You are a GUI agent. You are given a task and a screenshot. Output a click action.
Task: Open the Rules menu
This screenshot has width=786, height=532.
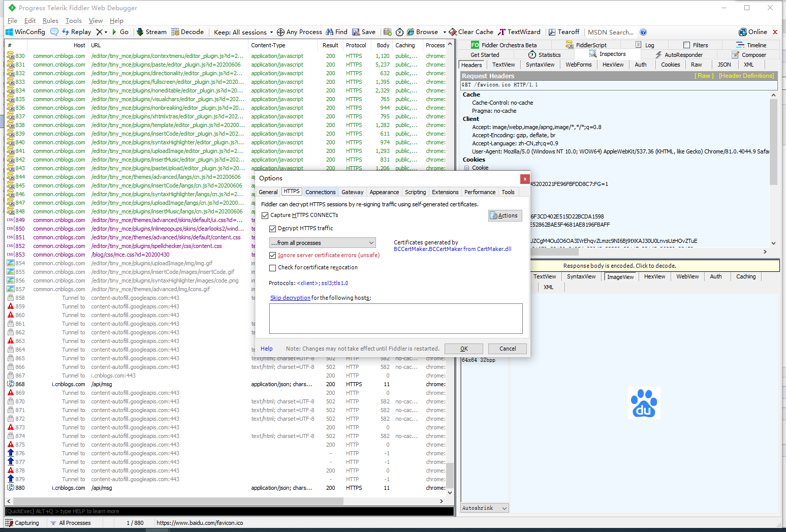point(50,21)
